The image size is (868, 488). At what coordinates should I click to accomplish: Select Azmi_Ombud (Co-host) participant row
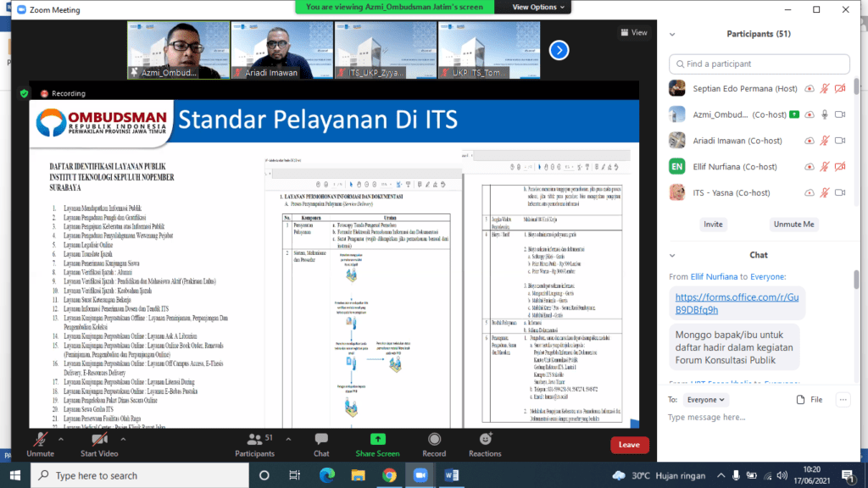[x=759, y=114]
